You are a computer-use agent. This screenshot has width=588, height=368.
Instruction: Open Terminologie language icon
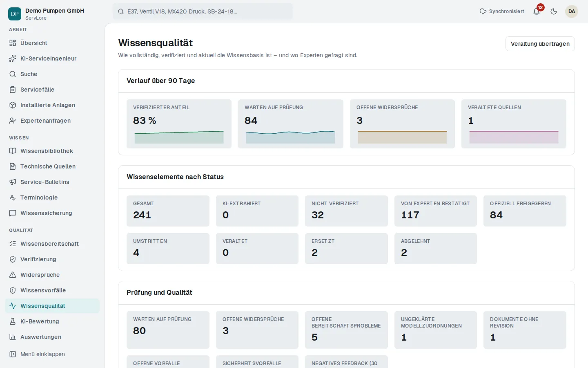tap(13, 197)
